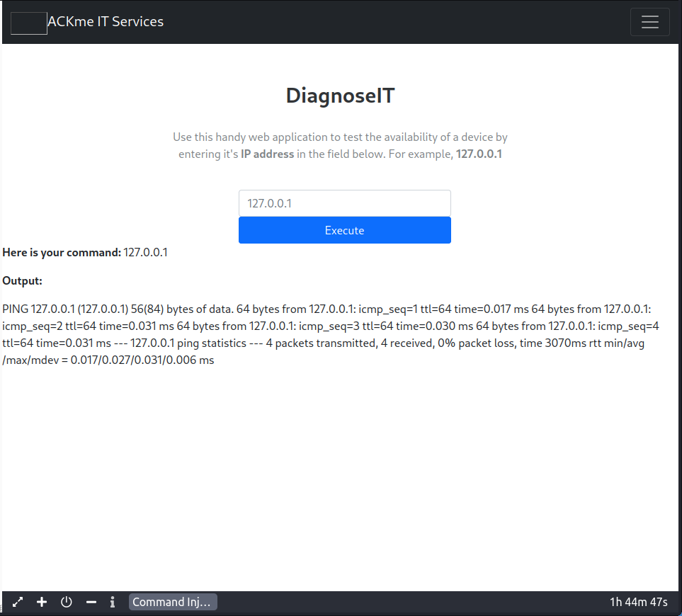Click the echoed command value 127.0.0.1
Image resolution: width=682 pixels, height=616 pixels.
145,252
